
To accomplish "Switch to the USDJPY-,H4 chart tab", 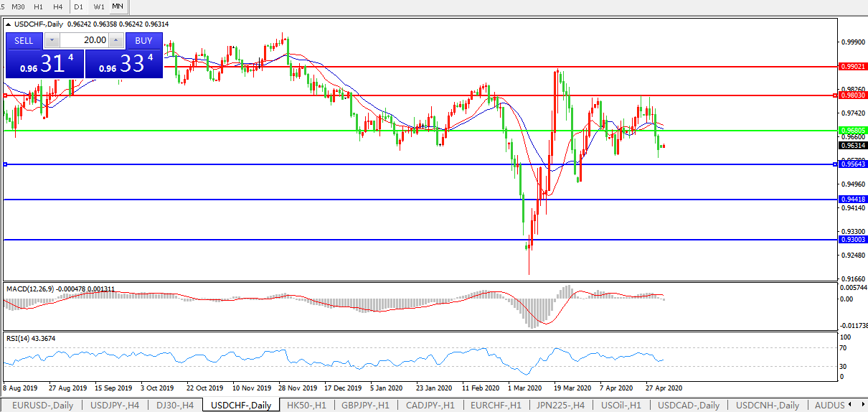I will [x=115, y=405].
